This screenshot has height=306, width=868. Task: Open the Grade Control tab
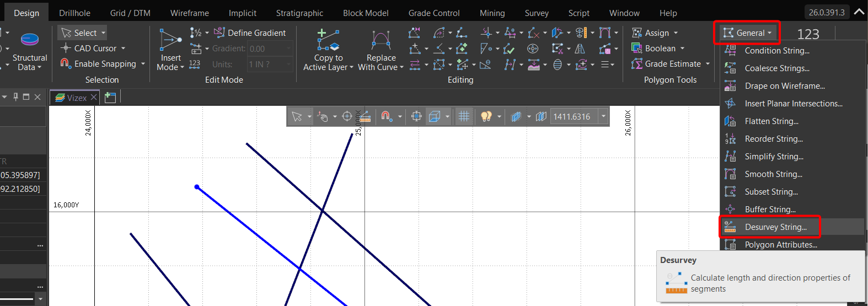434,13
